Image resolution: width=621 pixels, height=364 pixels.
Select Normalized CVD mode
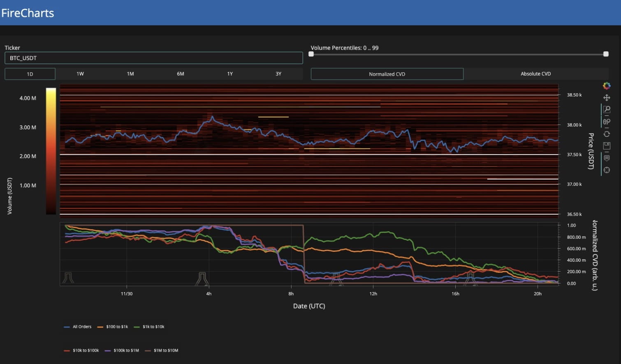(x=387, y=74)
